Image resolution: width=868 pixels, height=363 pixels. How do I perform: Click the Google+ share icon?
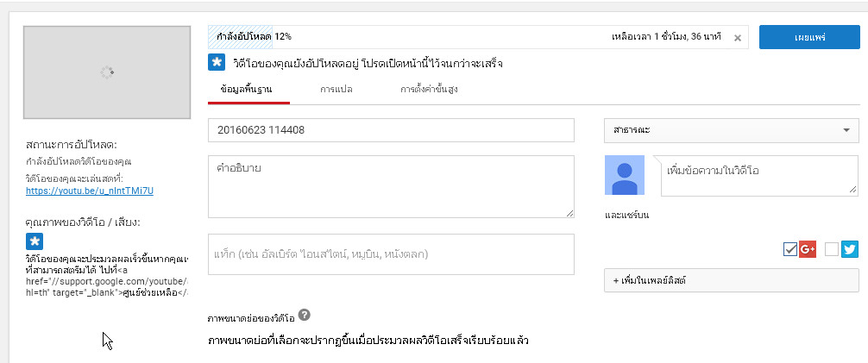pos(808,249)
